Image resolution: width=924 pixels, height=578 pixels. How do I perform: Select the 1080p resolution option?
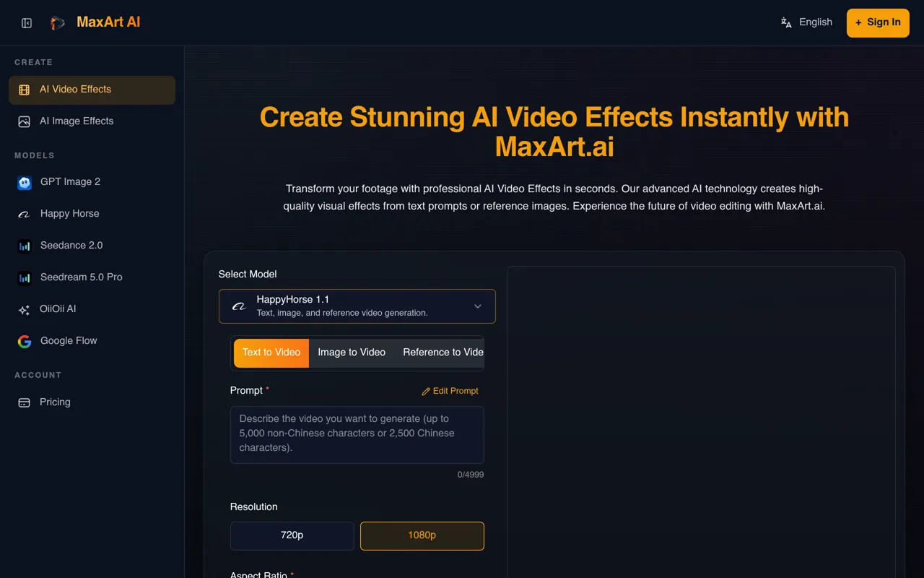tap(422, 535)
